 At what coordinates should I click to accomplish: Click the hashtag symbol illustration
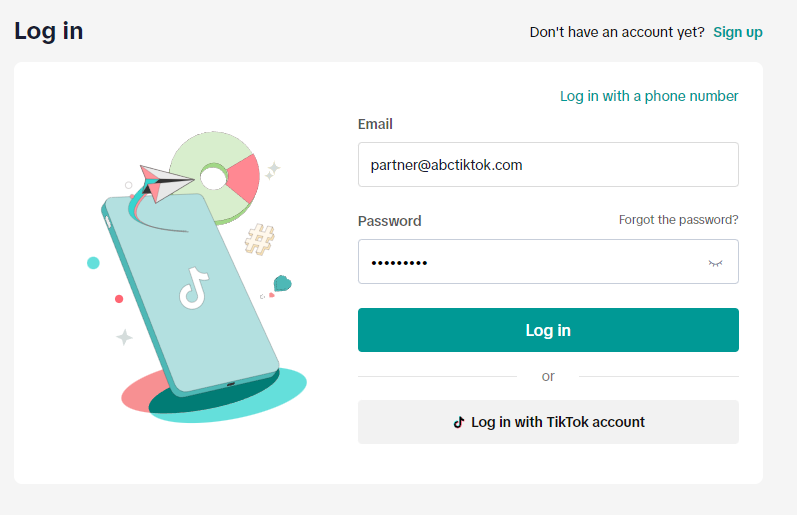pos(259,239)
